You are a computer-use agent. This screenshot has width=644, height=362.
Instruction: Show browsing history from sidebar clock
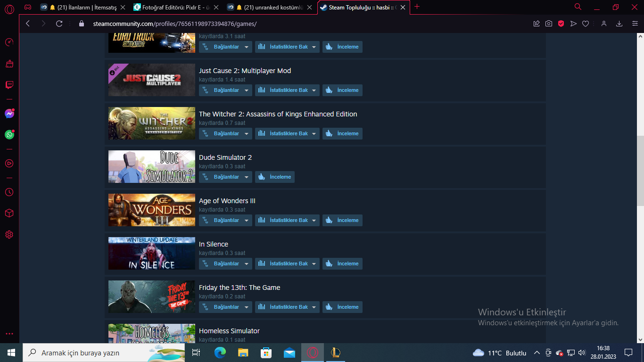click(x=9, y=192)
